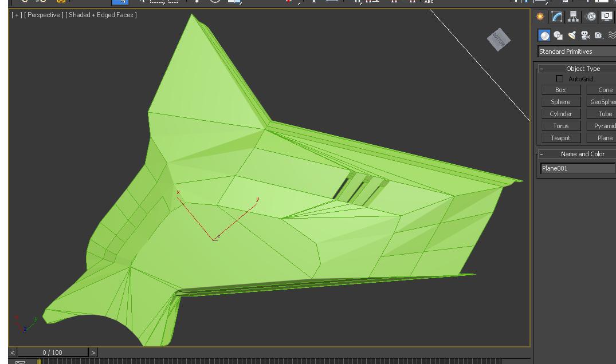The image size is (616, 364).
Task: Open the Motion panel tab
Action: [x=591, y=17]
